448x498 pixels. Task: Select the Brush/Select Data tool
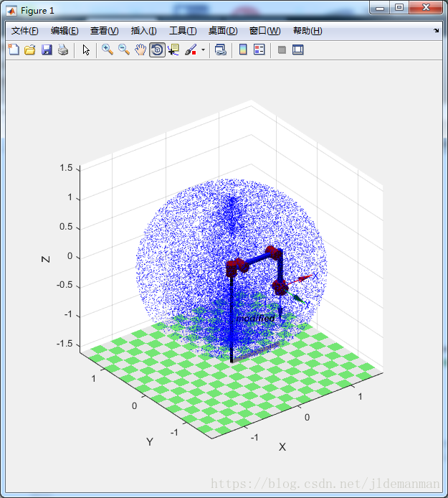coord(191,50)
